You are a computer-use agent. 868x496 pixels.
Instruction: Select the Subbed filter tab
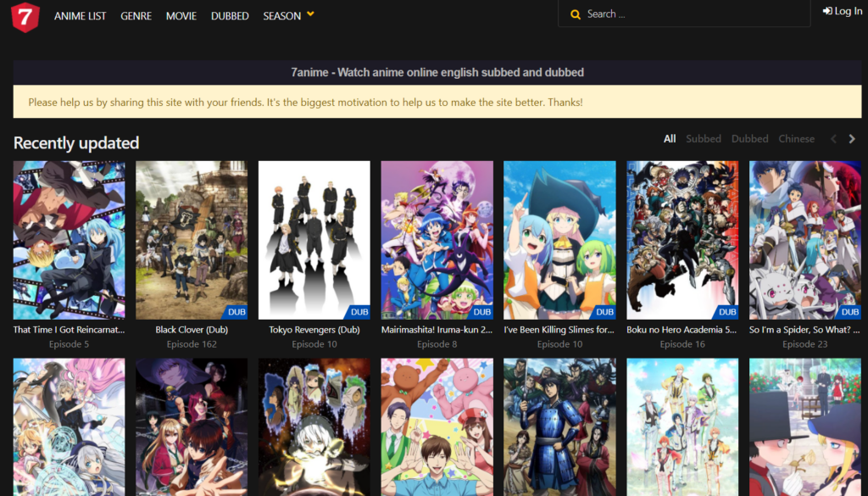coord(704,139)
